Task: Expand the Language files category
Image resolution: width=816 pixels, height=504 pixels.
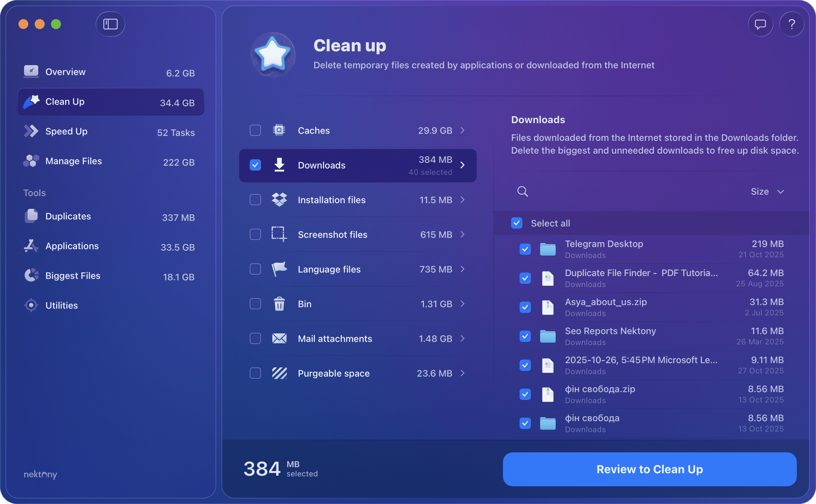Action: pos(463,269)
